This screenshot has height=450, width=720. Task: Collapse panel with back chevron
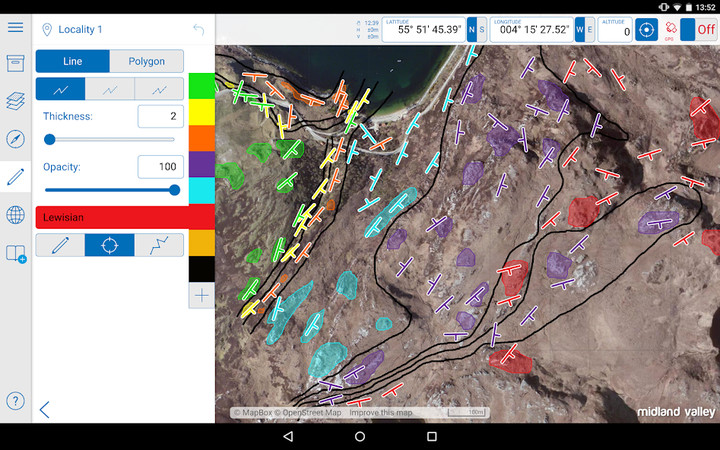(44, 408)
